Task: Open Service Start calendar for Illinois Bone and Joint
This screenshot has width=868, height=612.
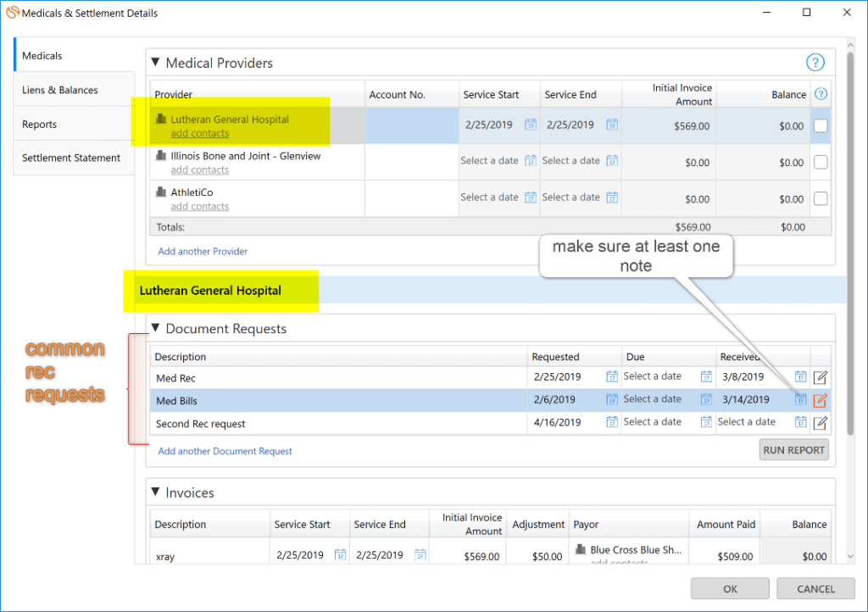Action: point(531,160)
